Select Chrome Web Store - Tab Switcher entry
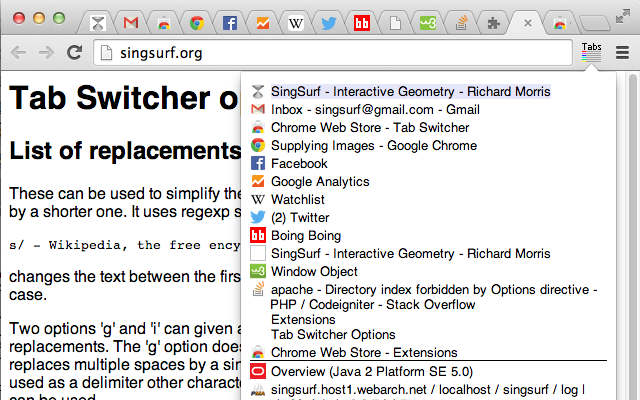Image resolution: width=640 pixels, height=400 pixels. (370, 127)
